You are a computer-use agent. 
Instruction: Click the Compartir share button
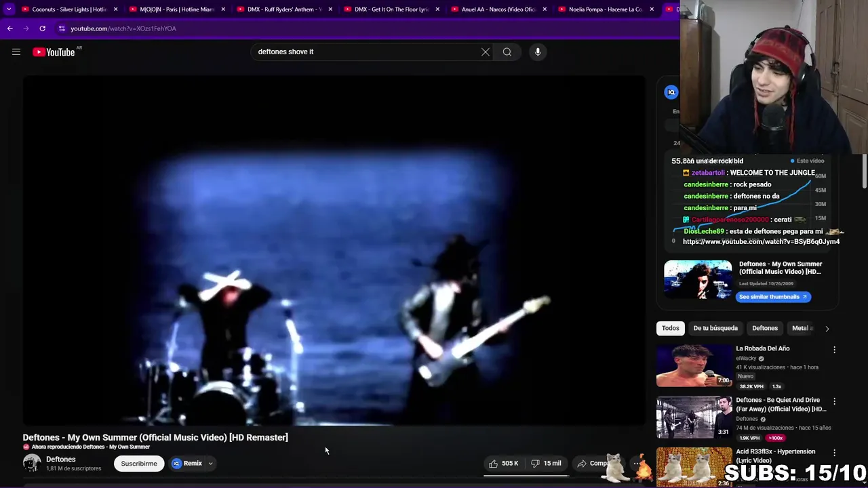[593, 464]
